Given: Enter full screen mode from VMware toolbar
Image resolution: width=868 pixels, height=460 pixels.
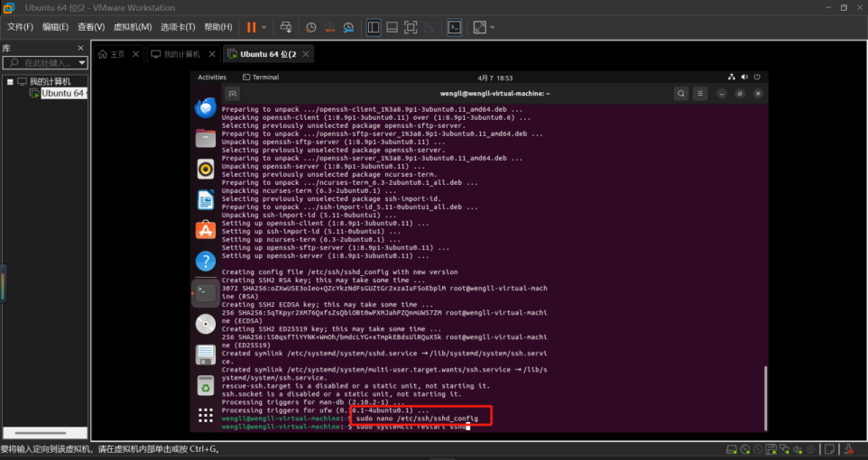Looking at the screenshot, I should tap(411, 27).
